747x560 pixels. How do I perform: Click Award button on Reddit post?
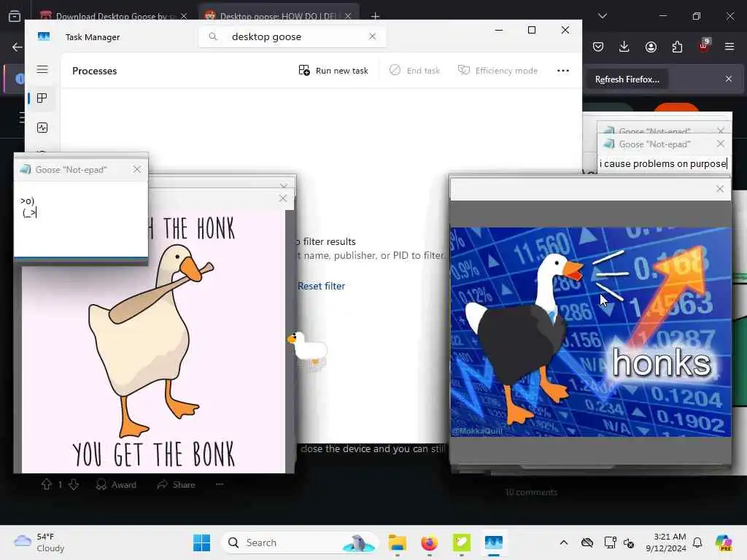point(116,485)
